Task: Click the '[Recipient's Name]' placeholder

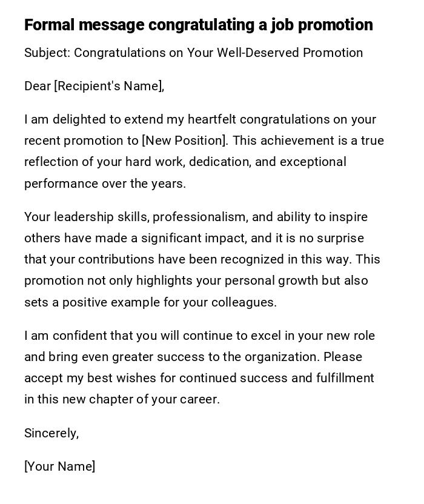Action: 109,86
